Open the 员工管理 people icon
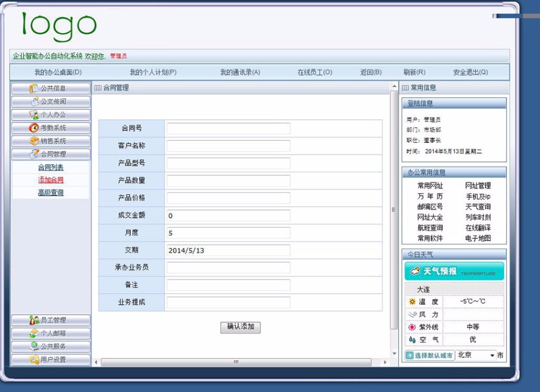Screen dimensions: 540x392 34,320
